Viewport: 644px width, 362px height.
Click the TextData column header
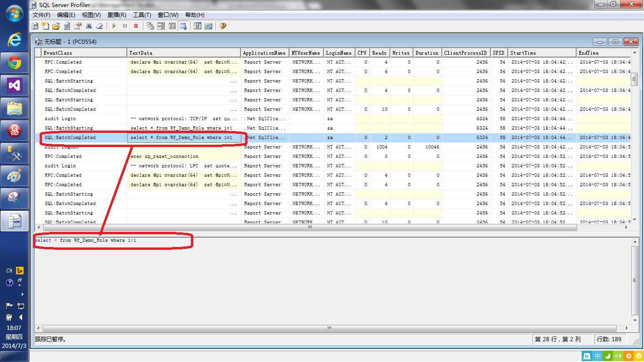[x=184, y=53]
